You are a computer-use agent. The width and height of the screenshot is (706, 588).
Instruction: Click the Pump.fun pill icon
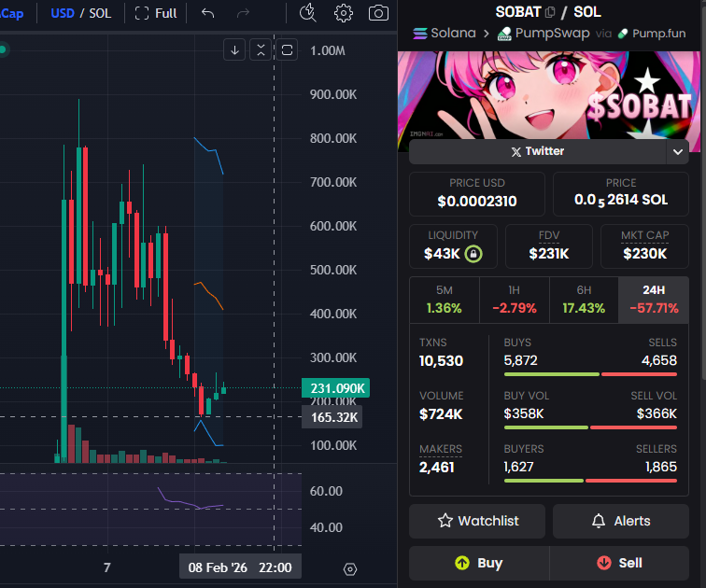[623, 34]
